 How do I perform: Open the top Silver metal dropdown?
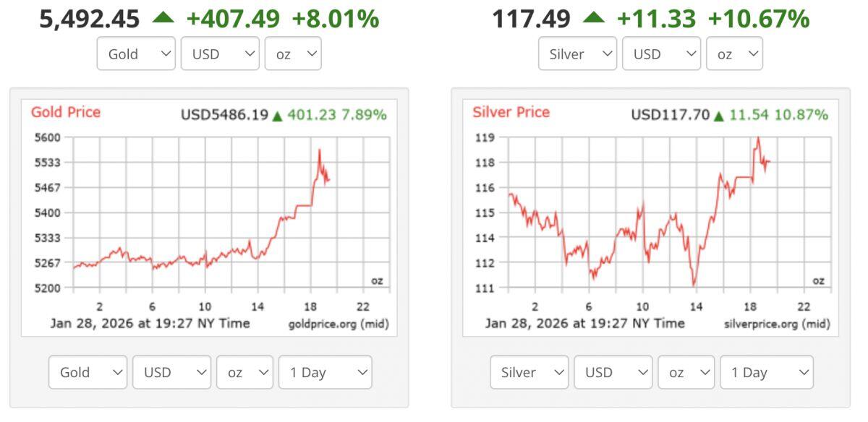coord(577,54)
